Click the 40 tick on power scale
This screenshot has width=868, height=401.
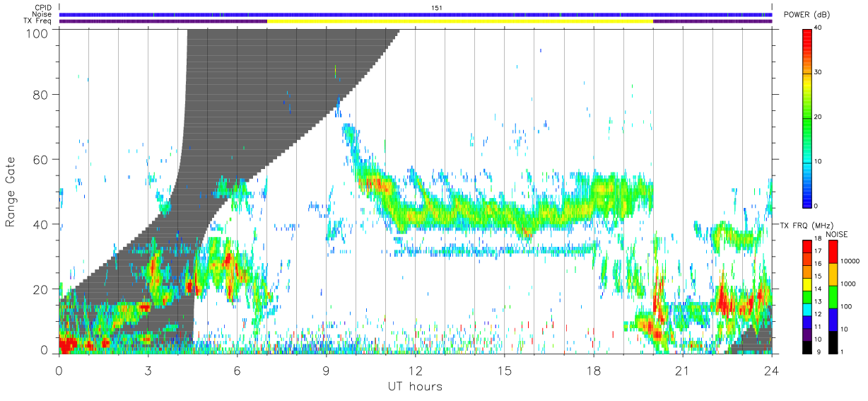click(818, 28)
